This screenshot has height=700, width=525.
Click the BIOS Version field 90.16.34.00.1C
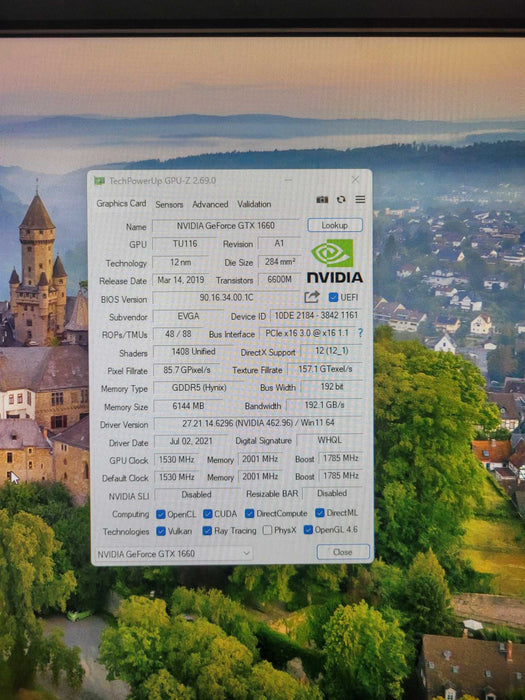click(x=226, y=297)
